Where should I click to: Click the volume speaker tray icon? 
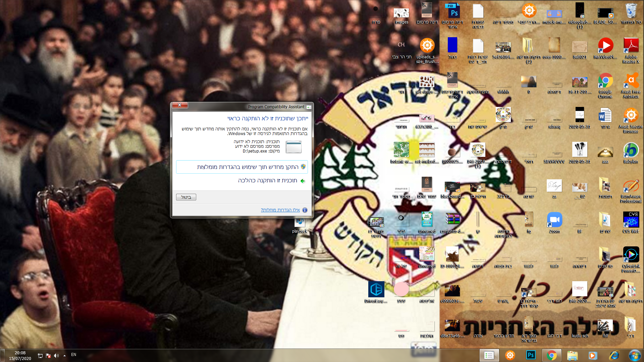[56, 356]
